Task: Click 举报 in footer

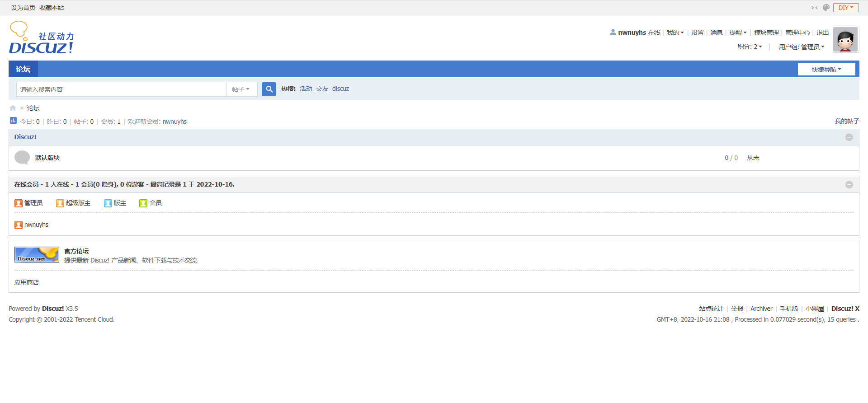Action: pyautogui.click(x=737, y=309)
